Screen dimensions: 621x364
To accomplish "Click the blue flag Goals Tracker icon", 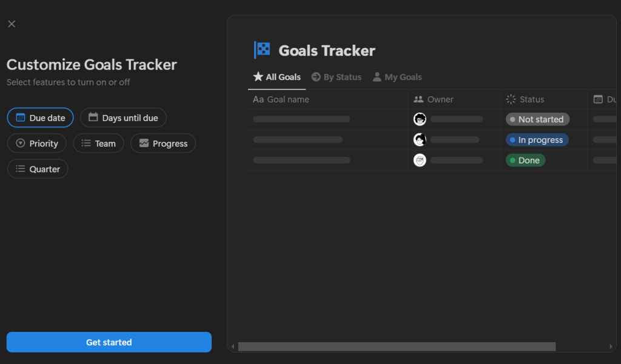I will click(262, 50).
